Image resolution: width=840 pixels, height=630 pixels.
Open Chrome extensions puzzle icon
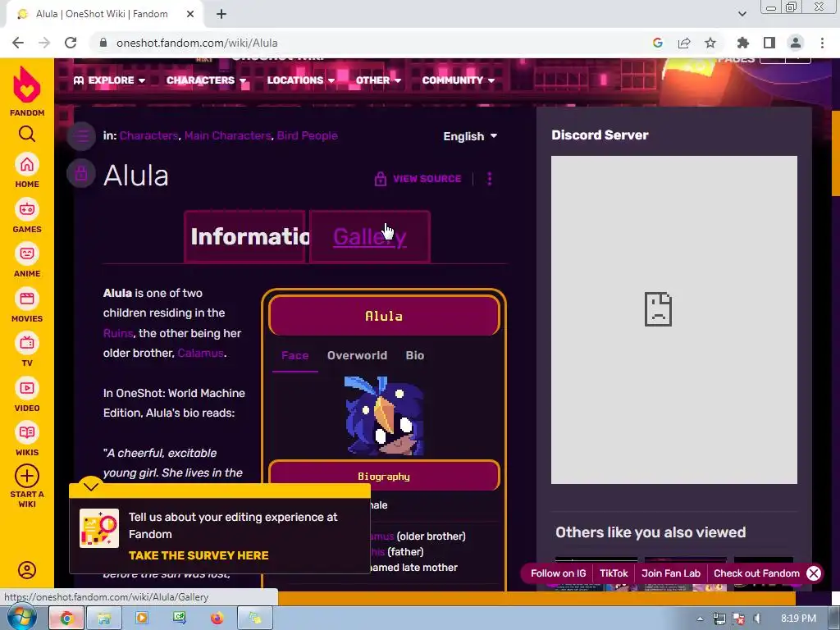tap(743, 43)
